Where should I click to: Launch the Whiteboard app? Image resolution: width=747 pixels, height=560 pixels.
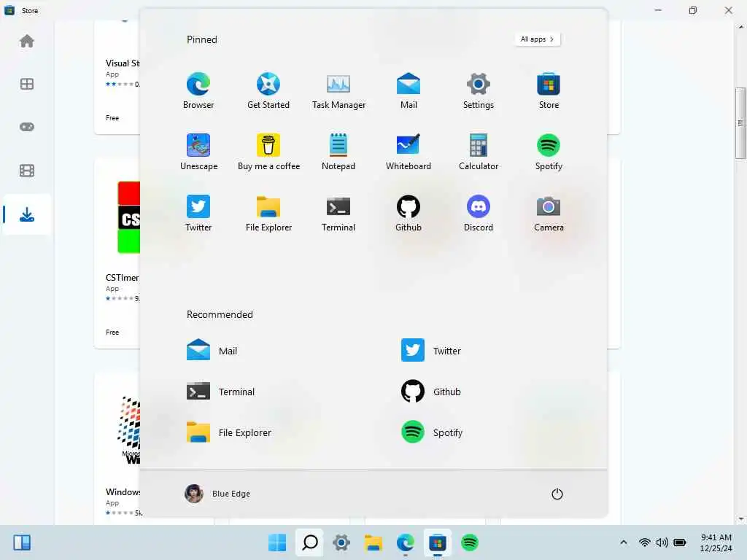(409, 152)
